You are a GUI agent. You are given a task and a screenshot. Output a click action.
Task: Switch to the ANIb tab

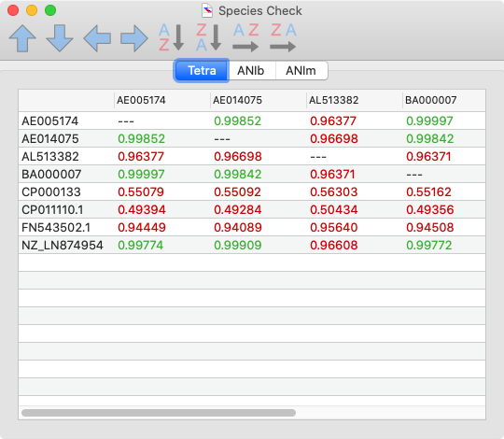pos(251,70)
